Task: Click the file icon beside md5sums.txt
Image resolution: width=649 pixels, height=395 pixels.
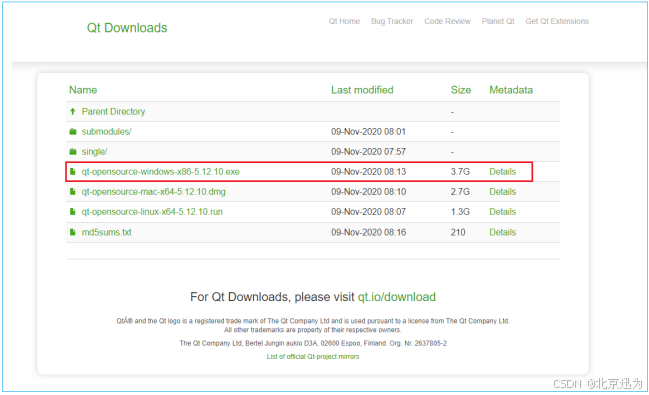Action: 73,232
